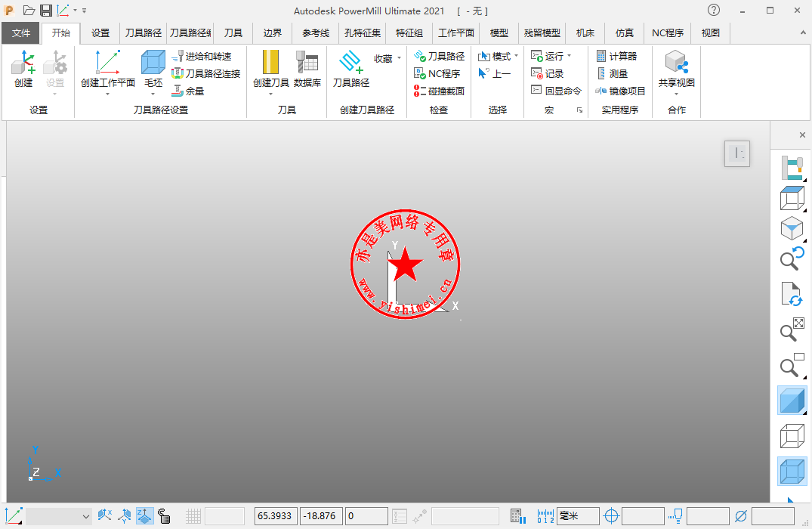Image resolution: width=812 pixels, height=529 pixels.
Task: Click the rotate-zoom magnifier refresh icon
Action: click(x=792, y=258)
